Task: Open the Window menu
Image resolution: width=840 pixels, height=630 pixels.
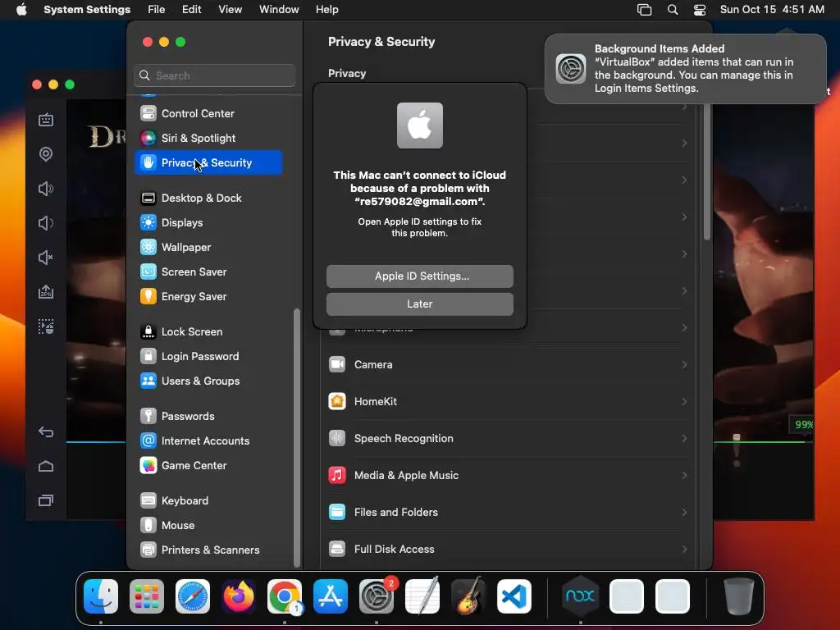Action: [279, 10]
